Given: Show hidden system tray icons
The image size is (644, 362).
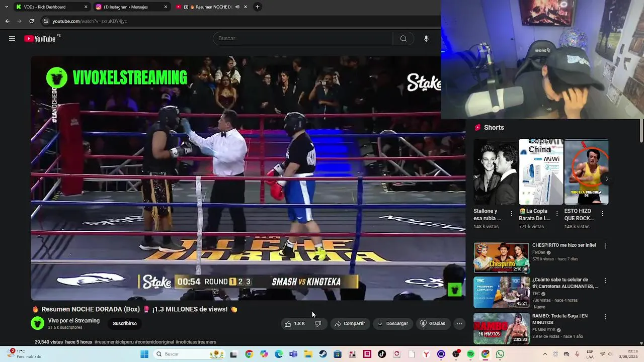Looking at the screenshot, I should (545, 354).
